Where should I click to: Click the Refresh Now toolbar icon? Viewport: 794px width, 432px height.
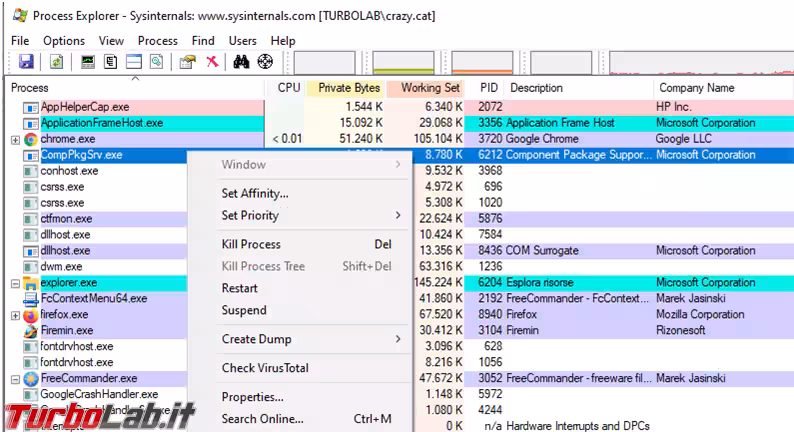tap(56, 62)
